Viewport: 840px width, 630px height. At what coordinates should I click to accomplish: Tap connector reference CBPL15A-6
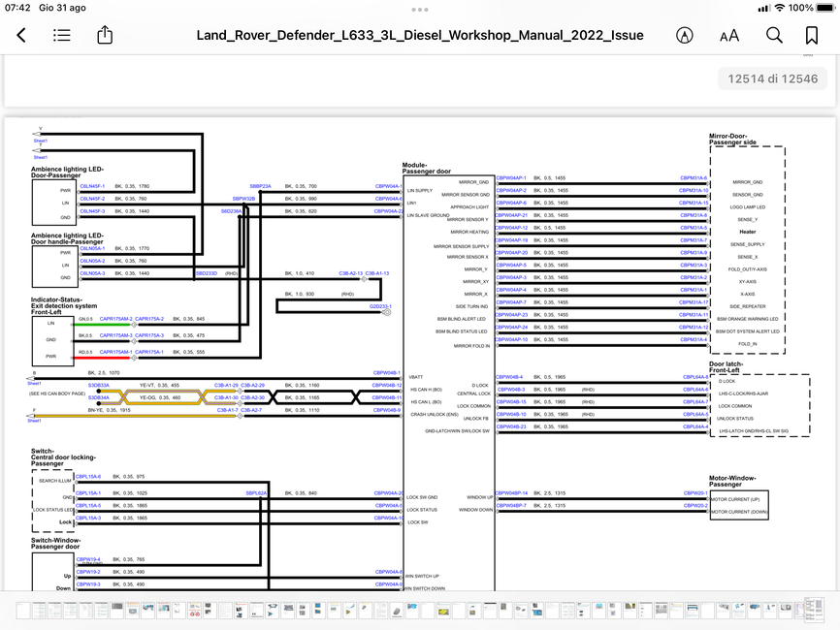(x=88, y=477)
